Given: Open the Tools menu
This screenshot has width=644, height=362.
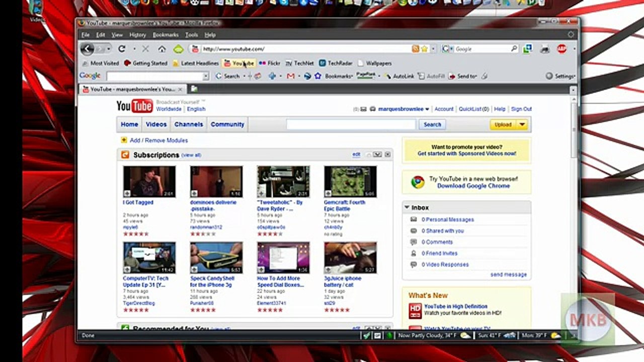Looking at the screenshot, I should click(x=192, y=35).
